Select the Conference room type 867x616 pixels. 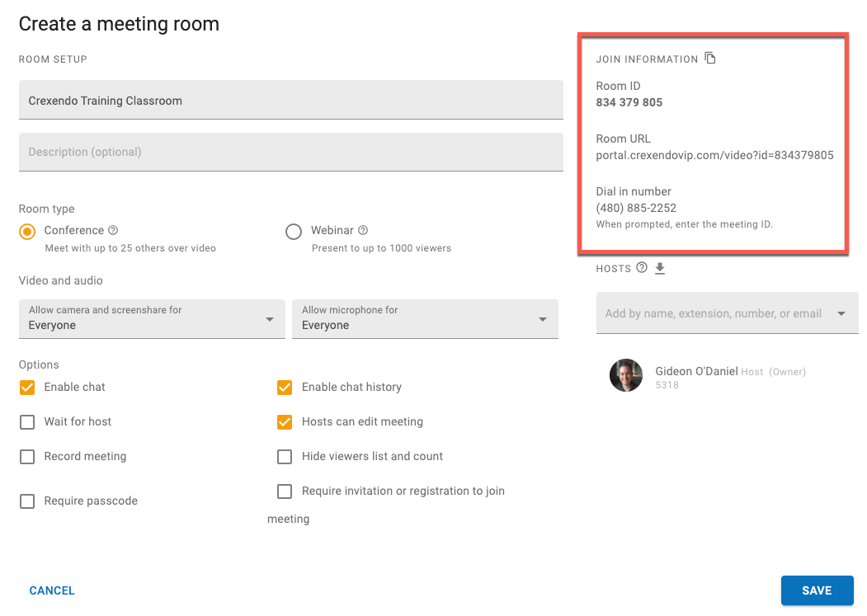27,231
